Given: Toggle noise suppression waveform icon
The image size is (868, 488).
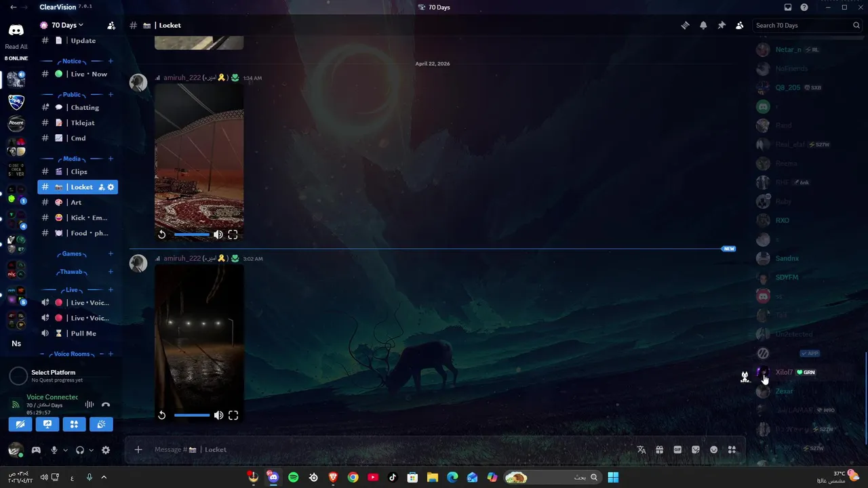Looking at the screenshot, I should (x=89, y=405).
